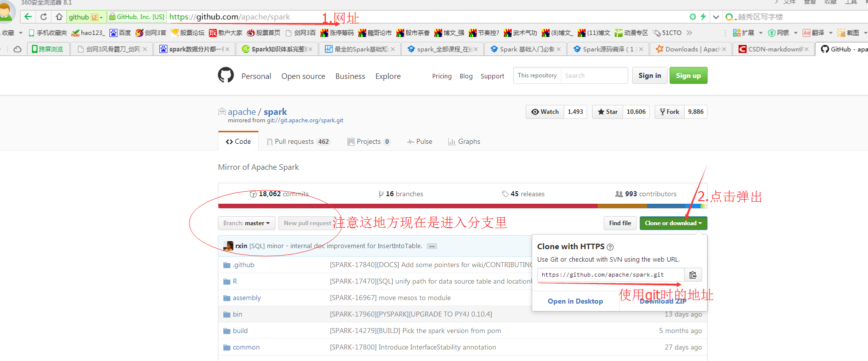Open the common folder link

click(x=246, y=347)
